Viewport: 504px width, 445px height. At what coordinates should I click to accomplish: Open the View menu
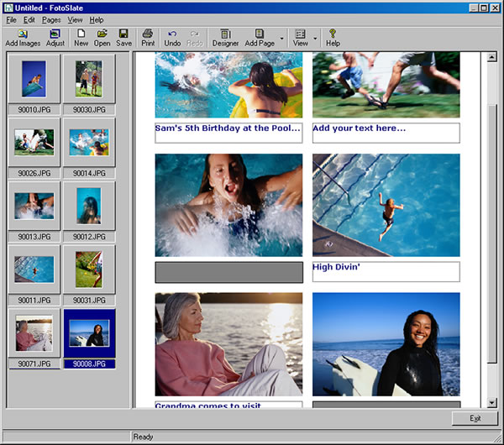pos(75,20)
